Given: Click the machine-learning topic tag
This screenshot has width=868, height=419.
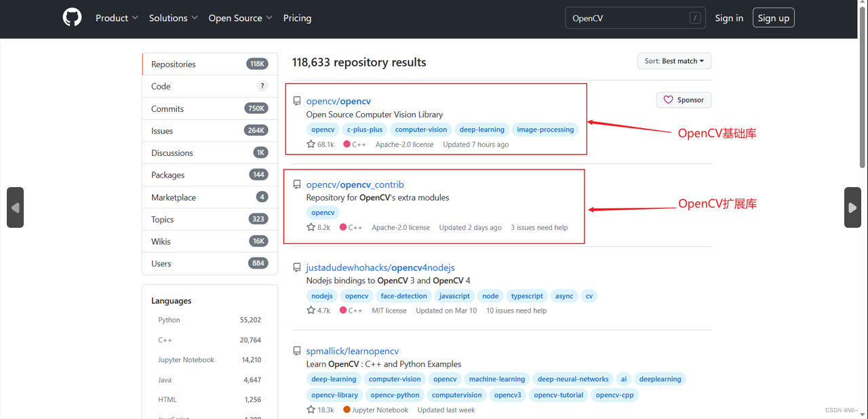Looking at the screenshot, I should [x=497, y=379].
